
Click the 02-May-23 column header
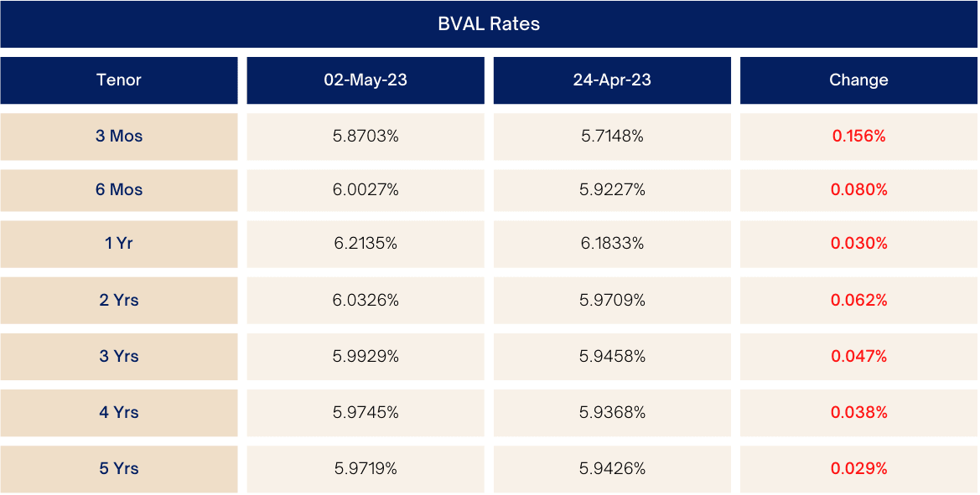(366, 80)
